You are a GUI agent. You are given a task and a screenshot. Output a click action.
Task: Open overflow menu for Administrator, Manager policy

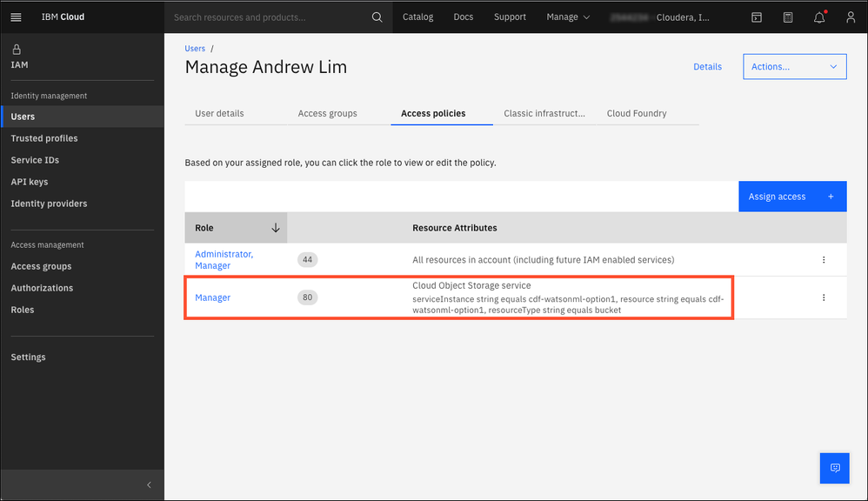pos(824,259)
